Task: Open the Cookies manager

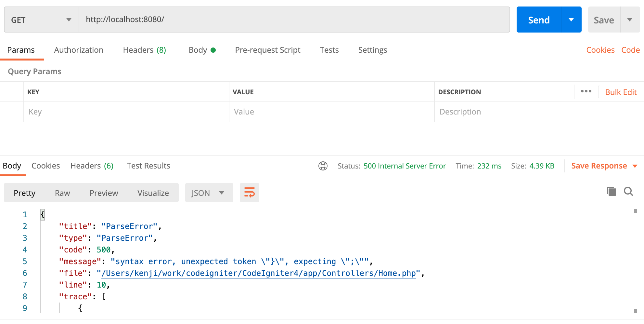Action: pyautogui.click(x=600, y=50)
